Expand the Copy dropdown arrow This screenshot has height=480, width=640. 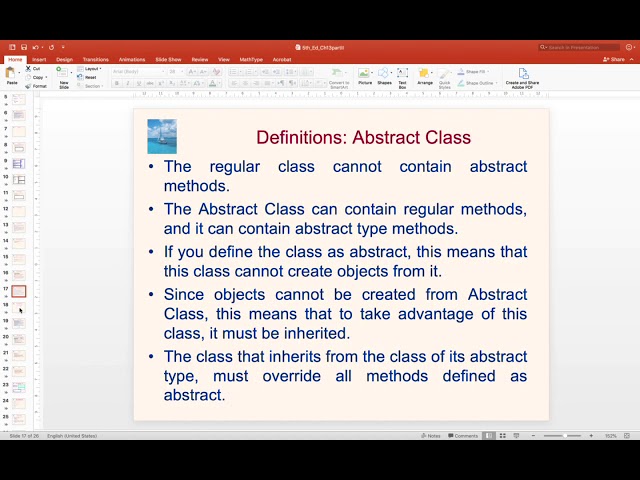coord(46,77)
